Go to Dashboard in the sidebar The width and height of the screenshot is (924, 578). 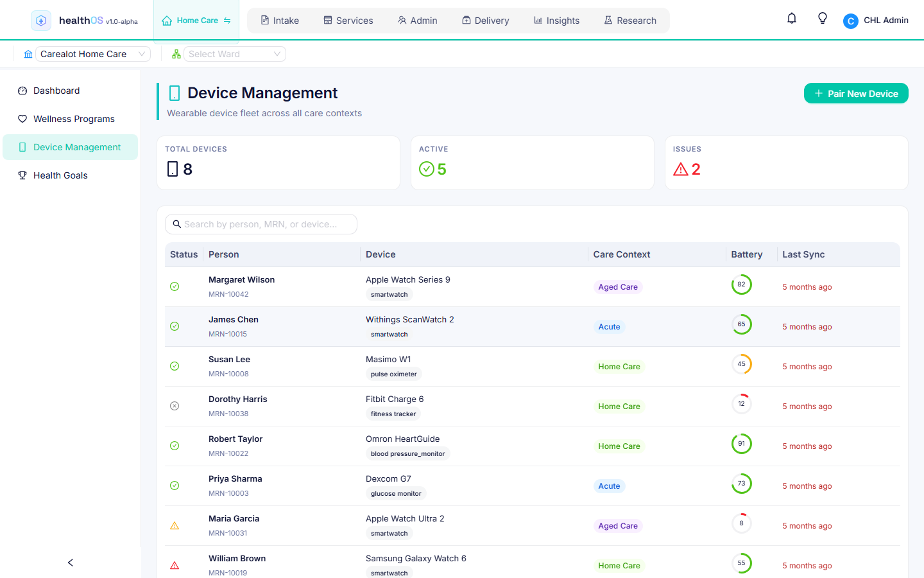[71, 91]
